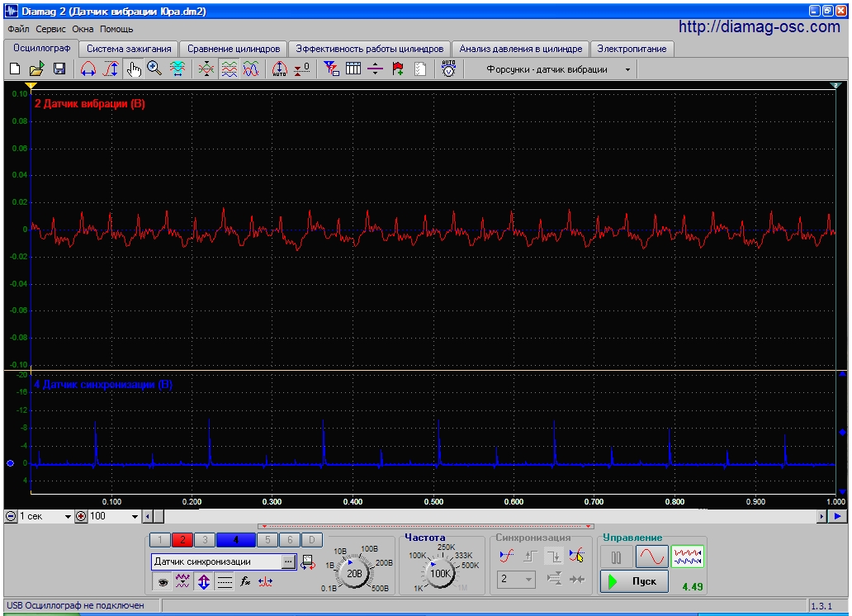Click the purple waveform filter icon
Image resolution: width=852 pixels, height=616 pixels.
pyautogui.click(x=182, y=582)
